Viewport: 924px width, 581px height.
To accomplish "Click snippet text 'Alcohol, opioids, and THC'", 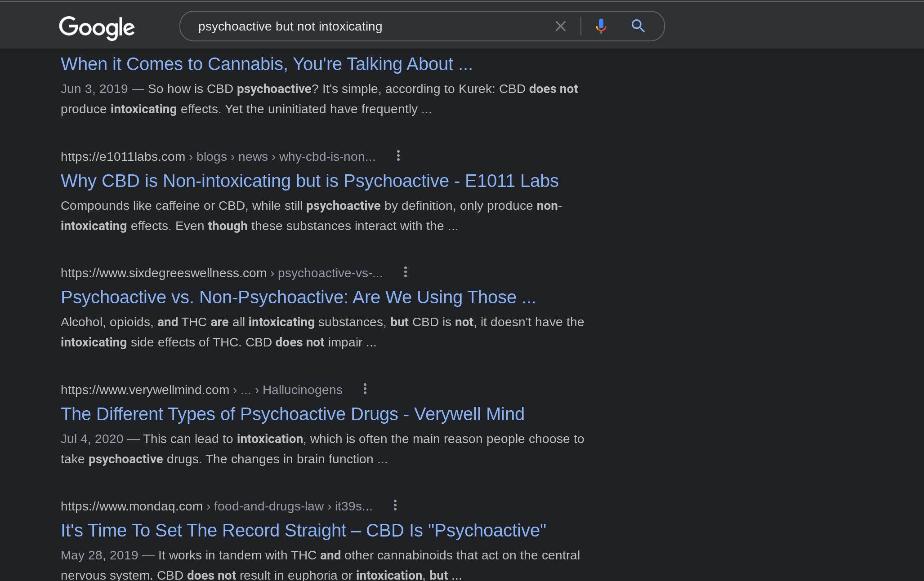I will point(134,322).
